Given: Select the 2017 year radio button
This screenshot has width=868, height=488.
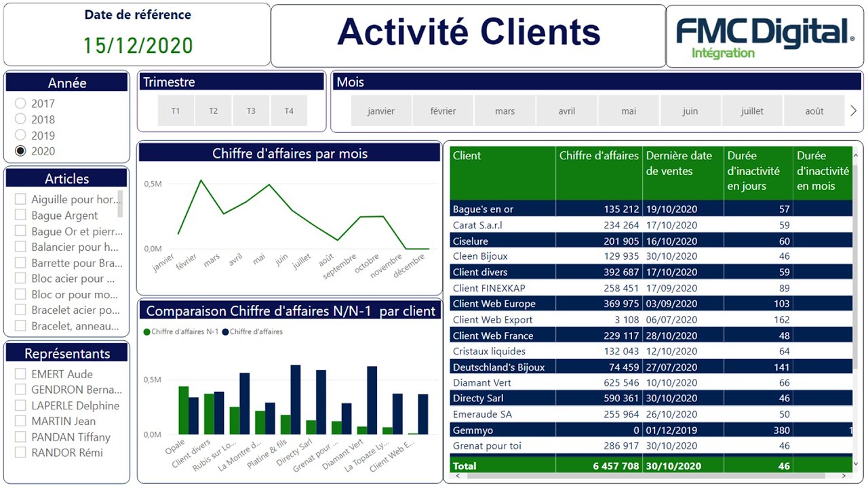Looking at the screenshot, I should (x=20, y=104).
